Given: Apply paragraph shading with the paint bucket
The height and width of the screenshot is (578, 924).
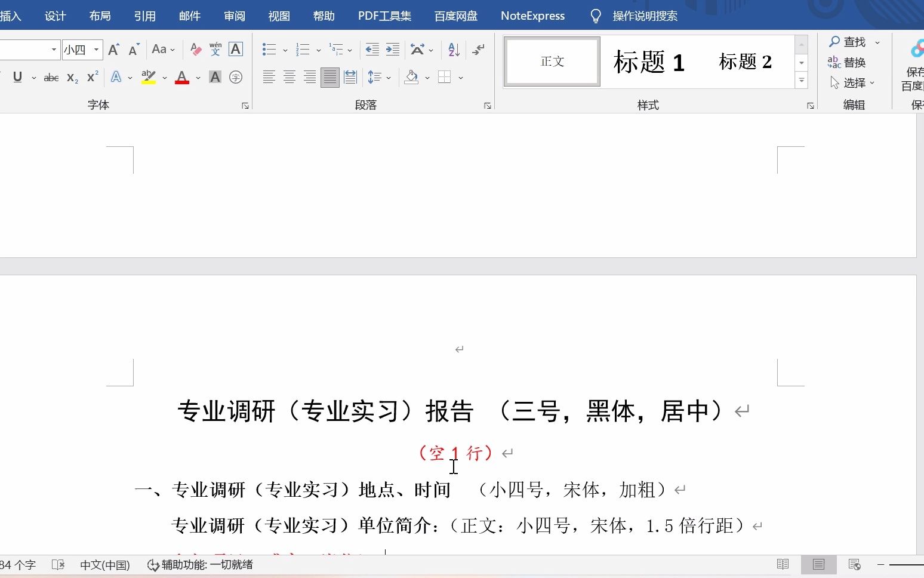Looking at the screenshot, I should point(411,77).
